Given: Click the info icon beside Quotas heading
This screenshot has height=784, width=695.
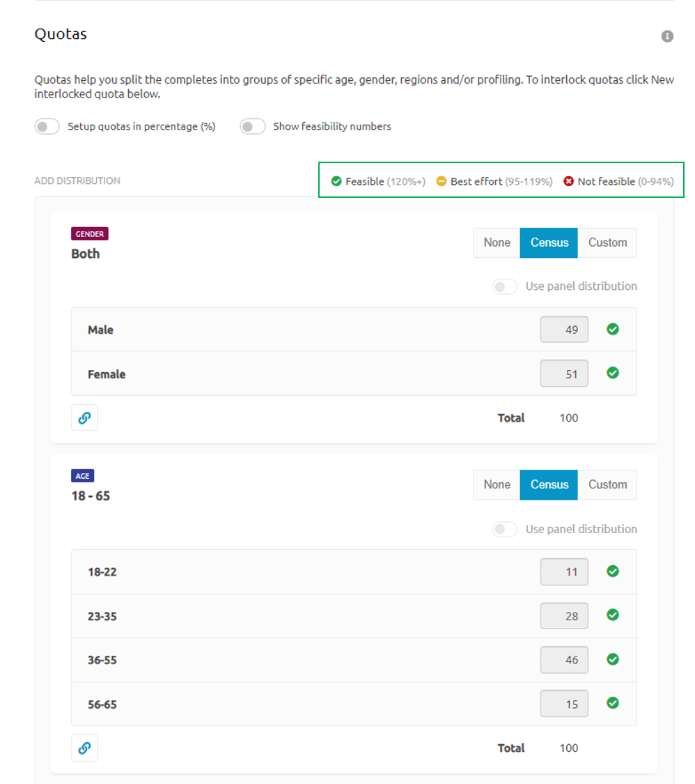Looking at the screenshot, I should [x=667, y=36].
